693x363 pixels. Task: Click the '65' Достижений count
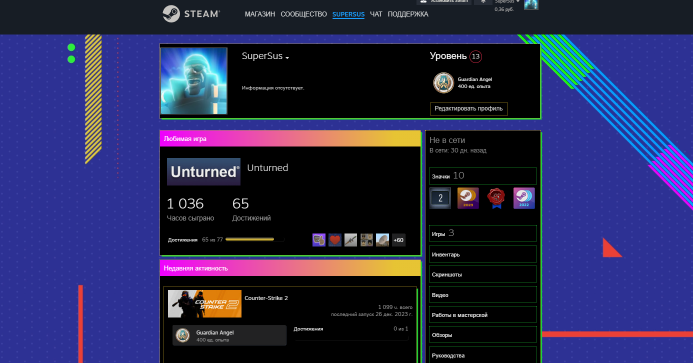(x=240, y=204)
